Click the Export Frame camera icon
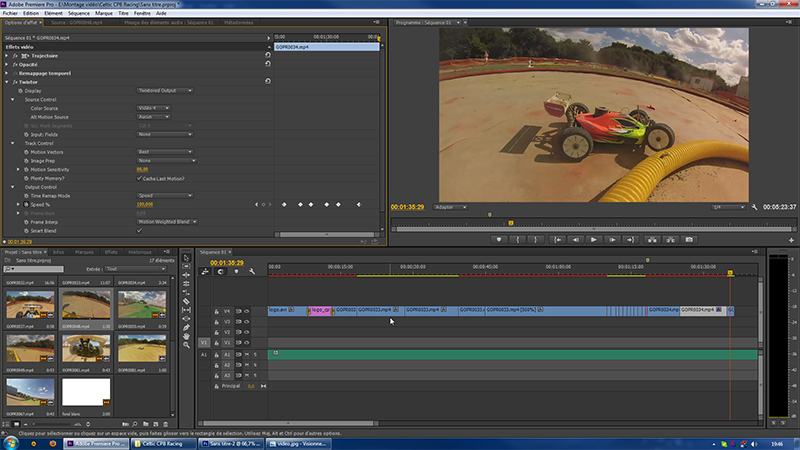 [689, 240]
